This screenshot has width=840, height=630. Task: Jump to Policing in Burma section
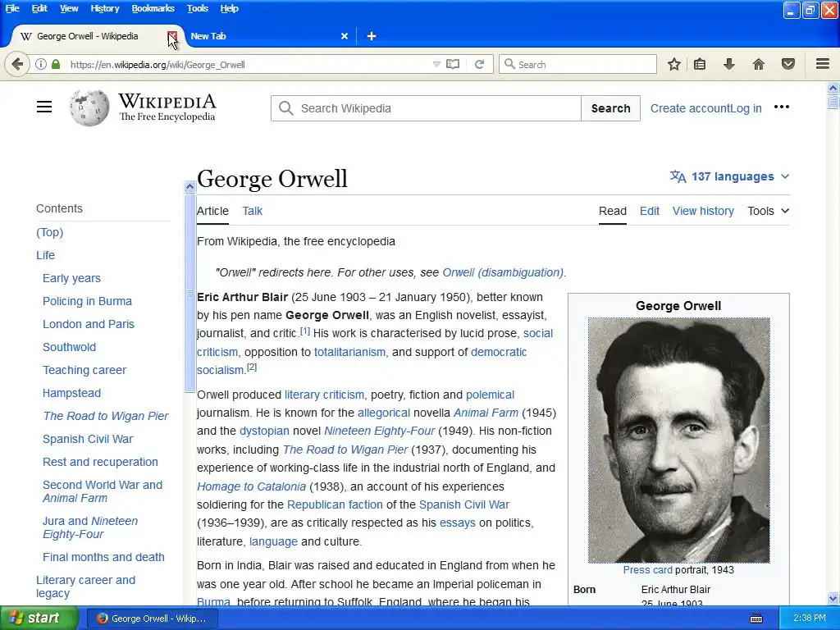point(87,301)
